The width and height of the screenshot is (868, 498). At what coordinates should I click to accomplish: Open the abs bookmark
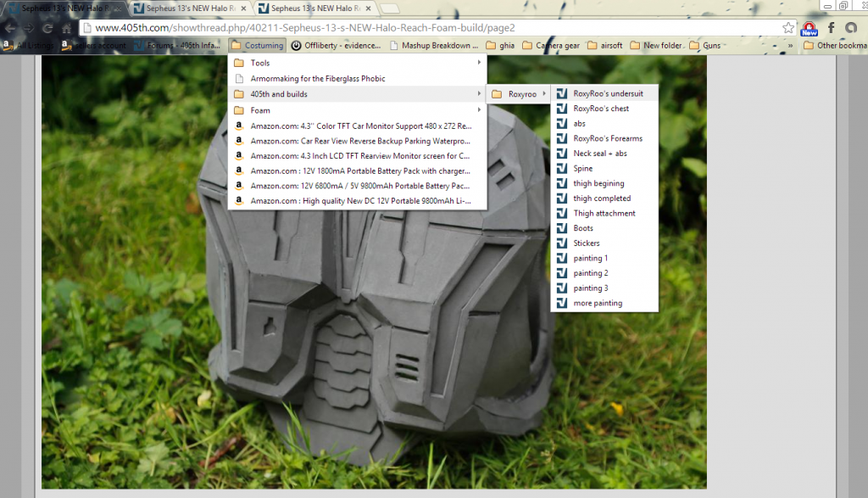[x=604, y=124]
